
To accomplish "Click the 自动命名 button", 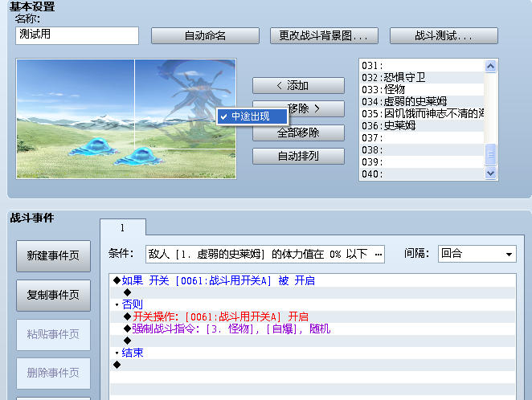I will click(x=205, y=35).
